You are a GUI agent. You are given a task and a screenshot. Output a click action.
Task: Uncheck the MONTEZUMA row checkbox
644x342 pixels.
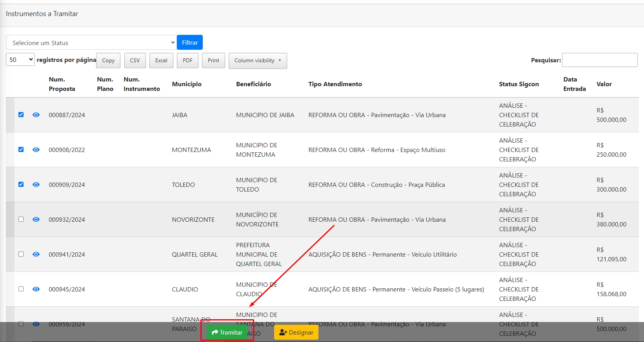[21, 150]
